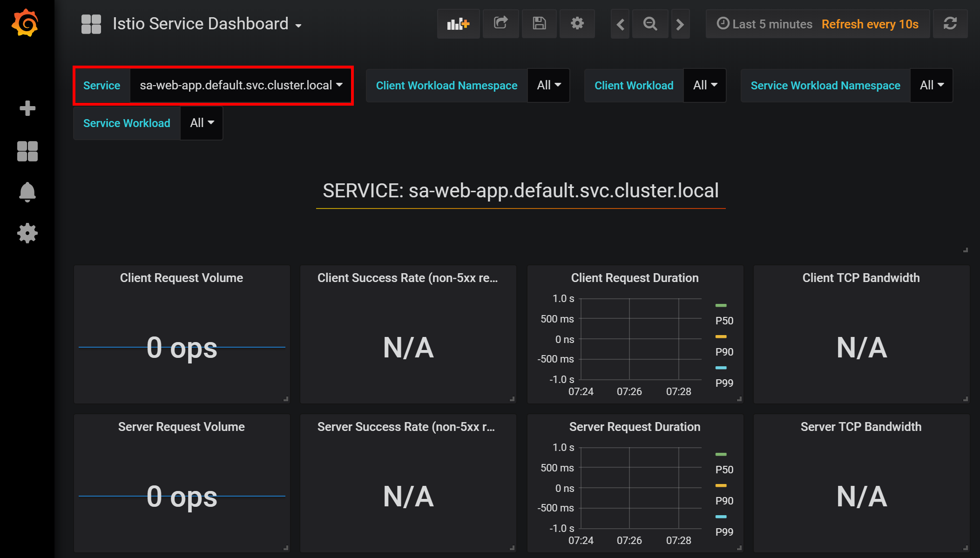Viewport: 980px width, 558px height.
Task: Zoom out the time range
Action: pyautogui.click(x=650, y=24)
